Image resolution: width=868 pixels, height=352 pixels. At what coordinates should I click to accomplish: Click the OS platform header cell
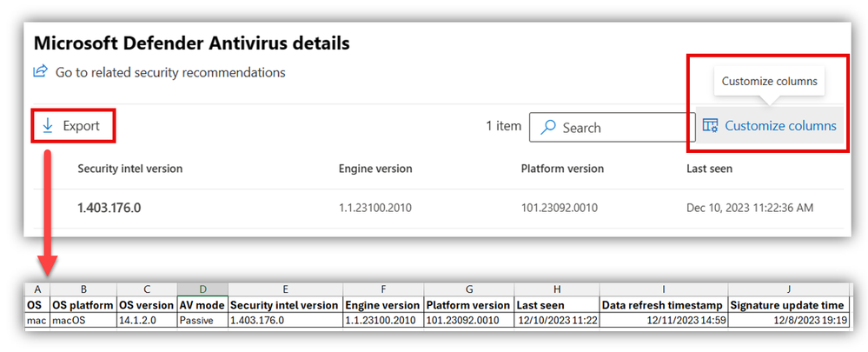(83, 305)
